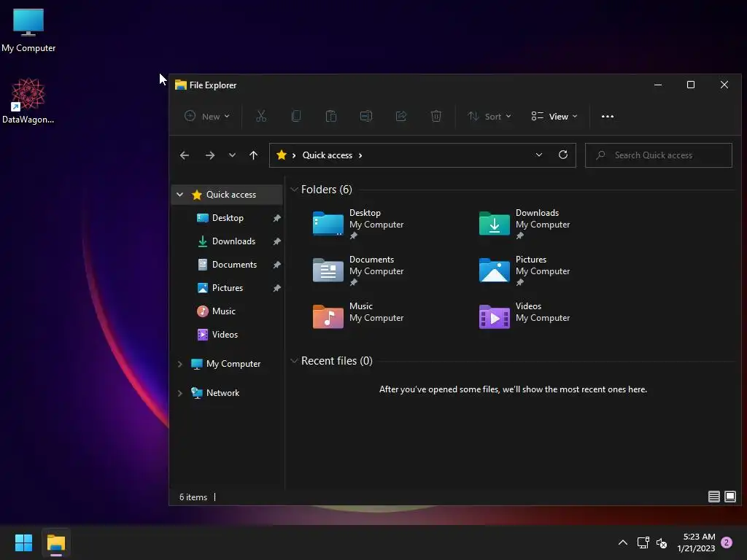Open the Pictures folder icon in Folders
The width and height of the screenshot is (747, 560).
pyautogui.click(x=494, y=270)
